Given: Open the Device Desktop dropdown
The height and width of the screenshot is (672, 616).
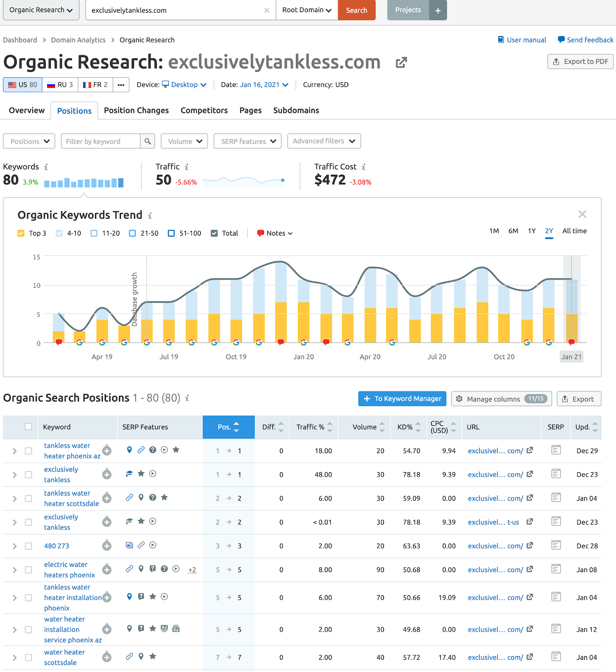Looking at the screenshot, I should coord(184,84).
